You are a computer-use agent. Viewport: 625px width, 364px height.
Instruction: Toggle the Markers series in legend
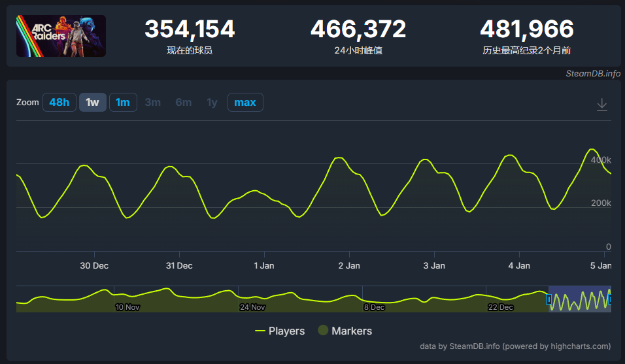tap(345, 331)
